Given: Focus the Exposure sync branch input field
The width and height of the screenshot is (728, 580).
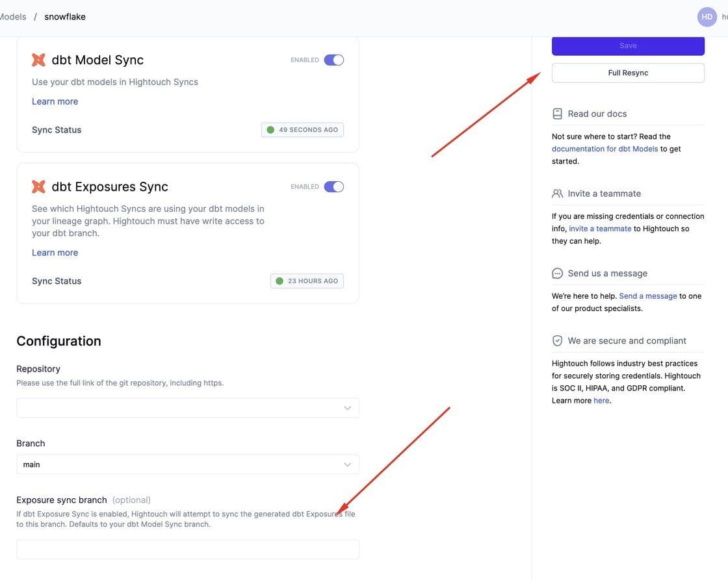Looking at the screenshot, I should tap(187, 549).
